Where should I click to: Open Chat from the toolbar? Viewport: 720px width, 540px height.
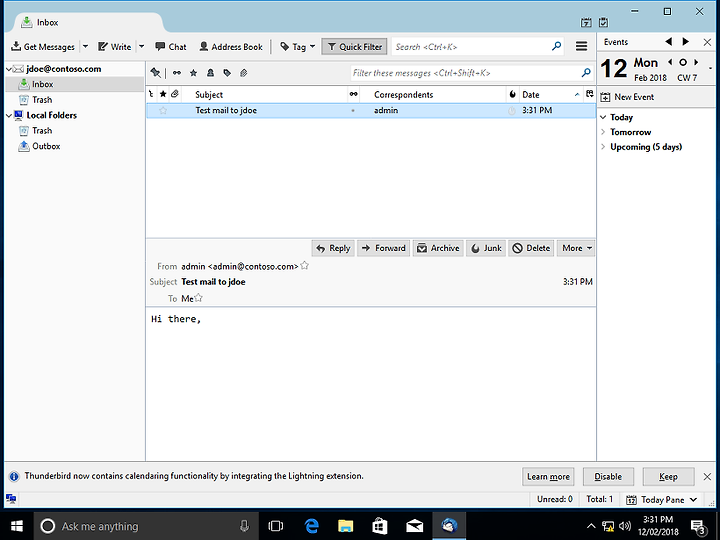coord(171,46)
